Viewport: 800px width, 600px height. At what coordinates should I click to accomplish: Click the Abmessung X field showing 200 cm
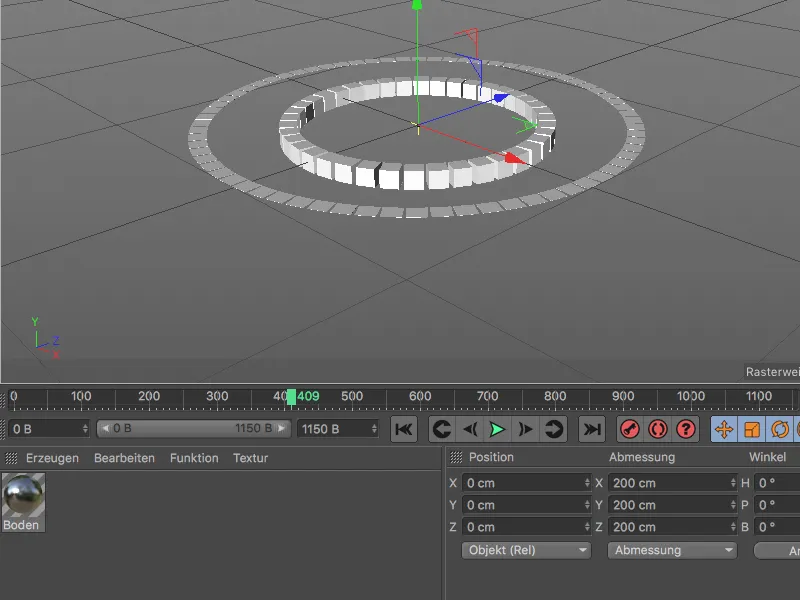[672, 483]
